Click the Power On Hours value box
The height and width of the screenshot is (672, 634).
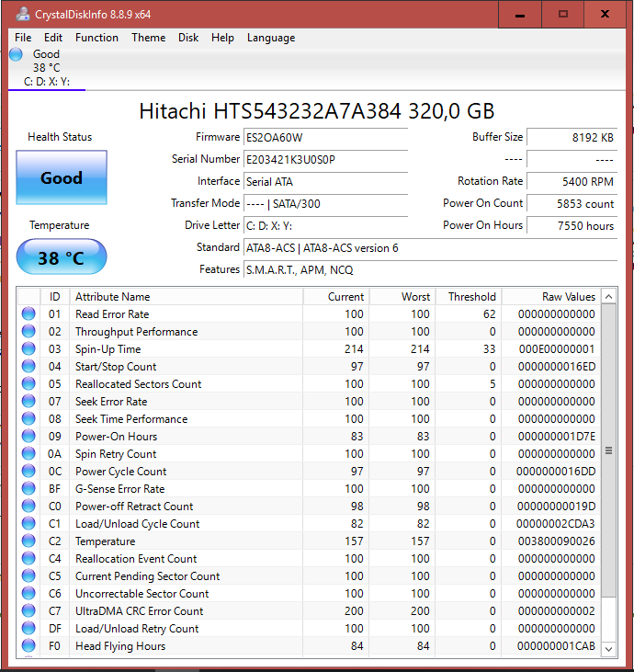[572, 225]
